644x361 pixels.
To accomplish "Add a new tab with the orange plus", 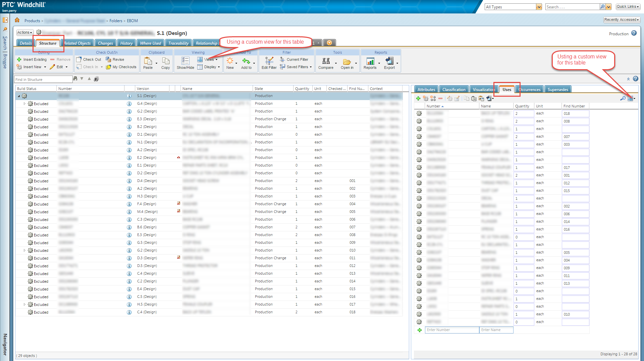I will point(329,43).
